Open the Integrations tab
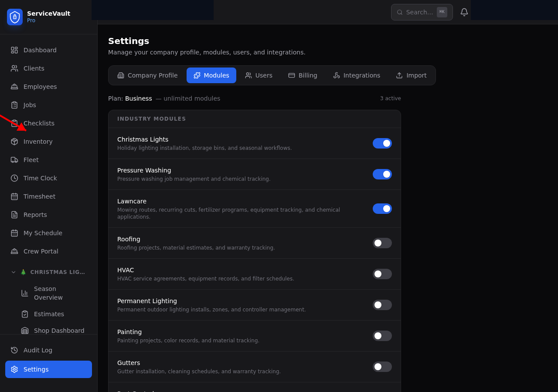 [356, 75]
